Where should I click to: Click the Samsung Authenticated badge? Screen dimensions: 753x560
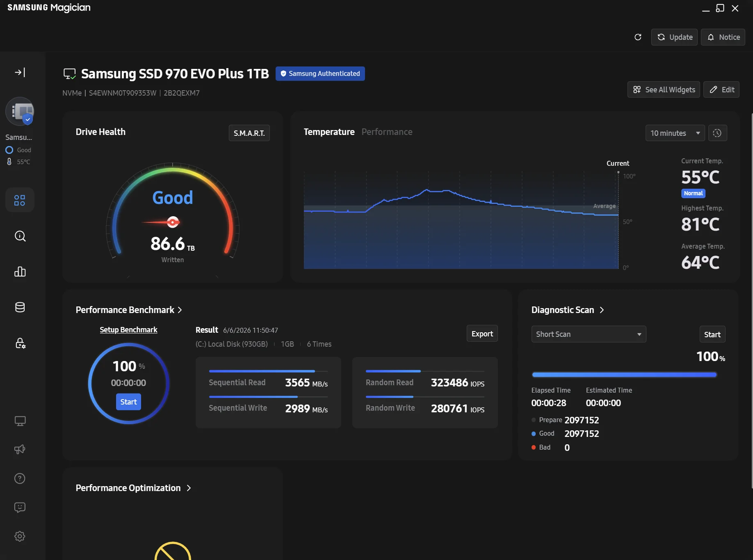click(320, 74)
